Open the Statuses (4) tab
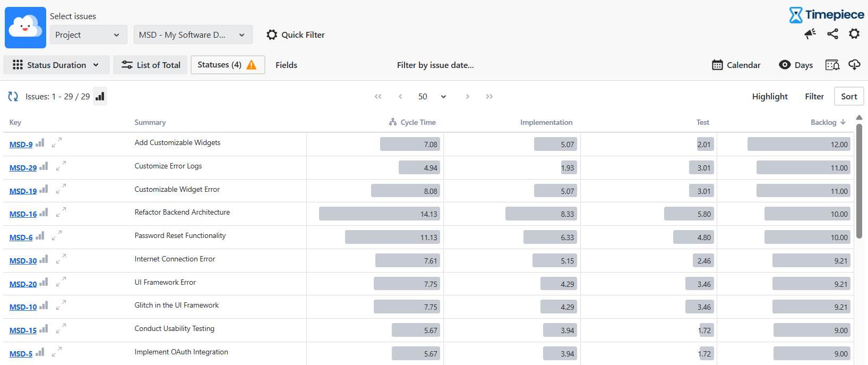 tap(228, 65)
